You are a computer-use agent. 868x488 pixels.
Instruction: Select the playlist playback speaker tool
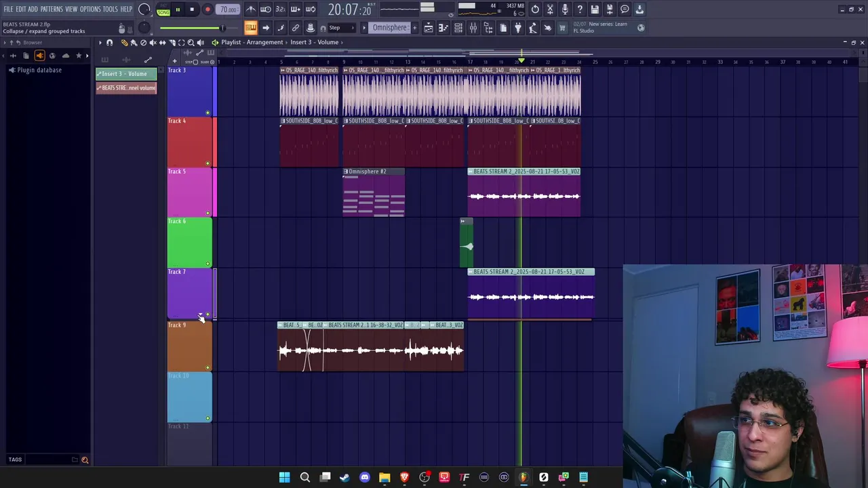coord(200,43)
